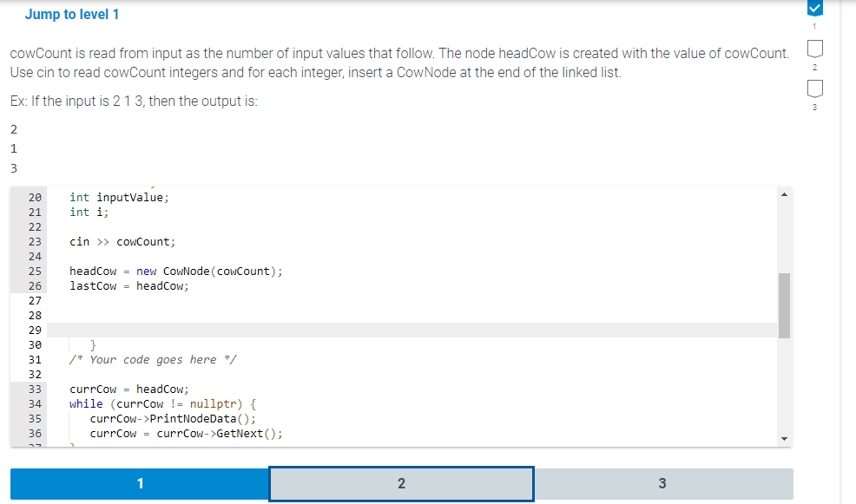
Task: Select the highlighted level 2 button
Action: (400, 484)
